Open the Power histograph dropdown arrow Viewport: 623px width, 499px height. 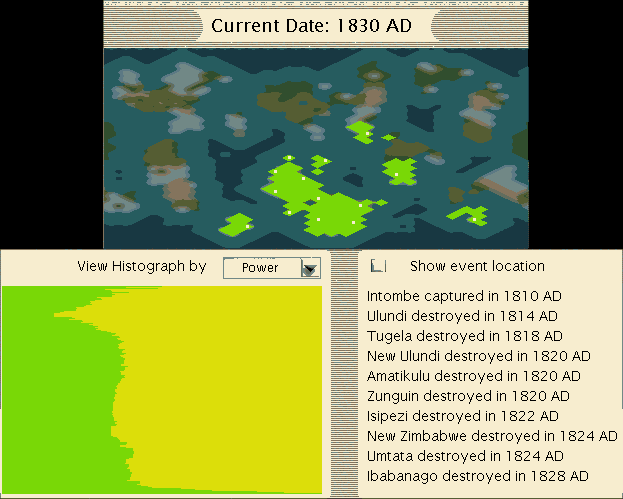click(x=310, y=268)
